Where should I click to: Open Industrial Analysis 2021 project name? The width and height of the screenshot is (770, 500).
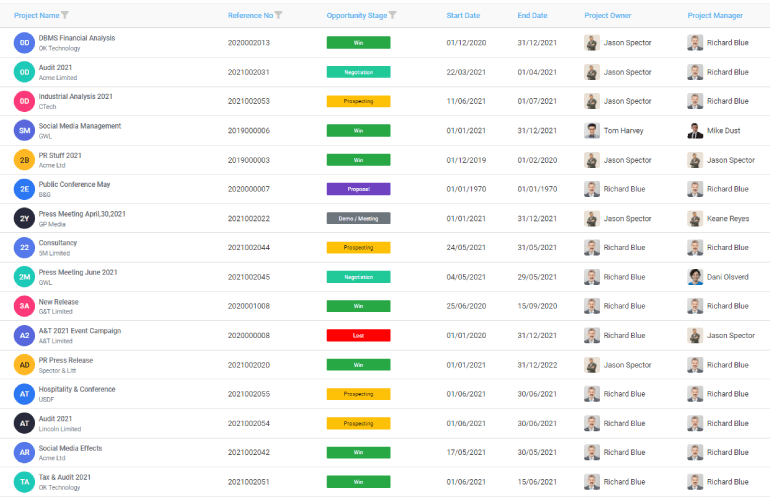(76, 96)
